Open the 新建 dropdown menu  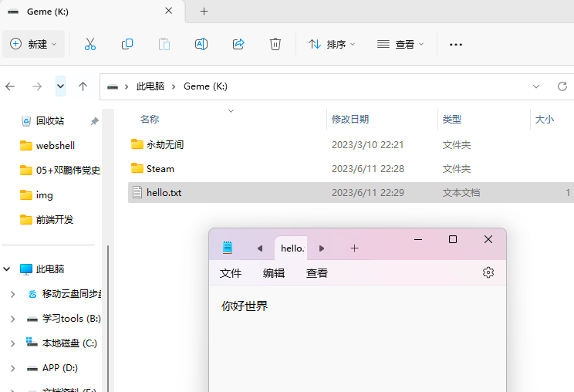click(34, 45)
